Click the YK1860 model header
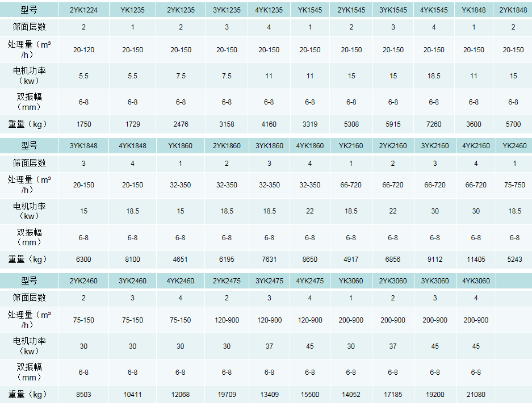This screenshot has height=406, width=532. point(181,146)
